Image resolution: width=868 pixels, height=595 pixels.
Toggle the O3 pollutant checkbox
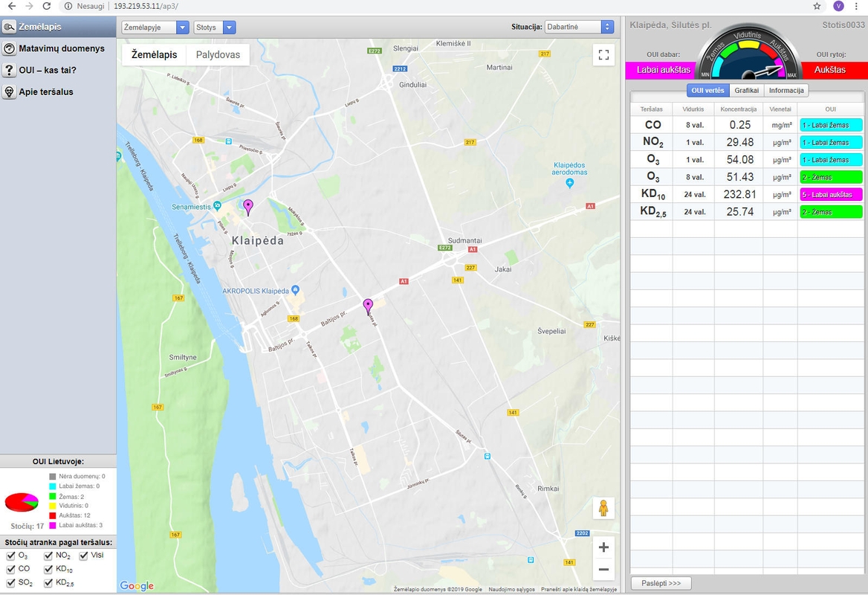(x=10, y=555)
